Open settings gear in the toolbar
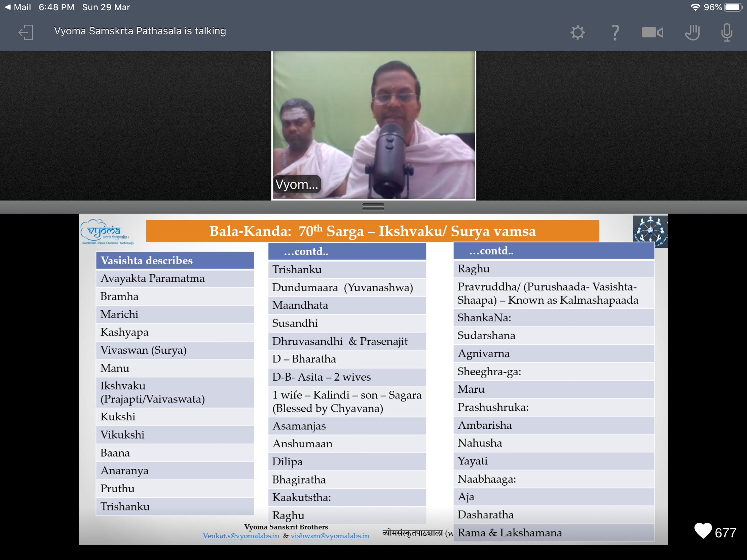 click(577, 32)
